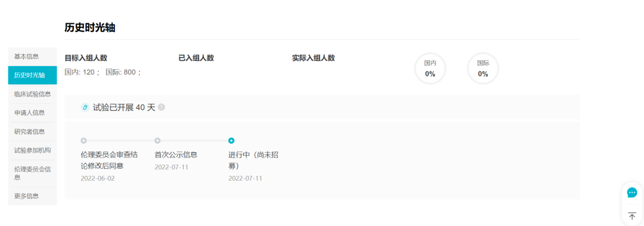Select 历史时光轴 in the sidebar

32,75
